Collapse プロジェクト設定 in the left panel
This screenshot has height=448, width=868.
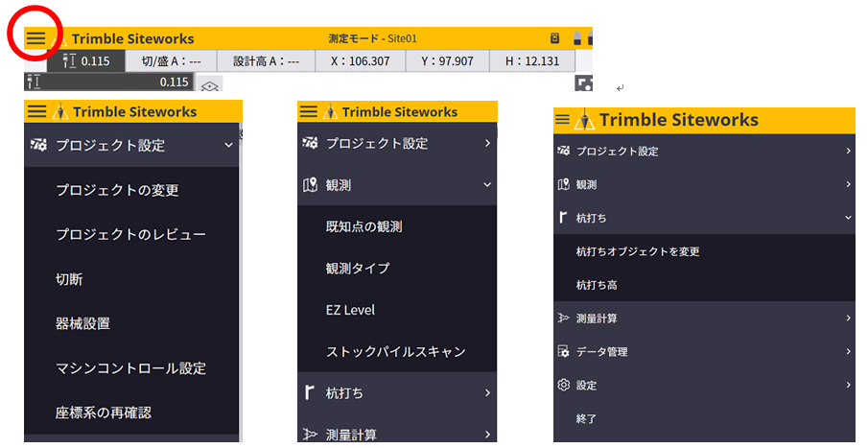pos(228,146)
